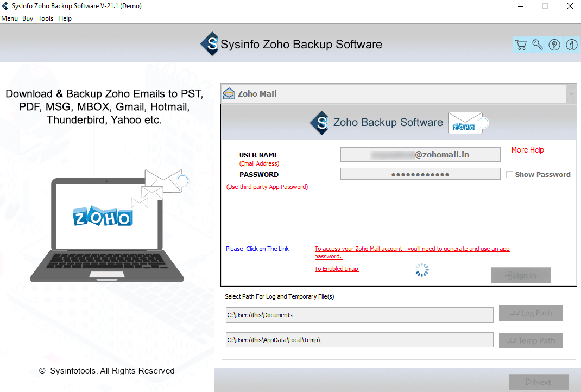Open the app password generation link

[412, 252]
